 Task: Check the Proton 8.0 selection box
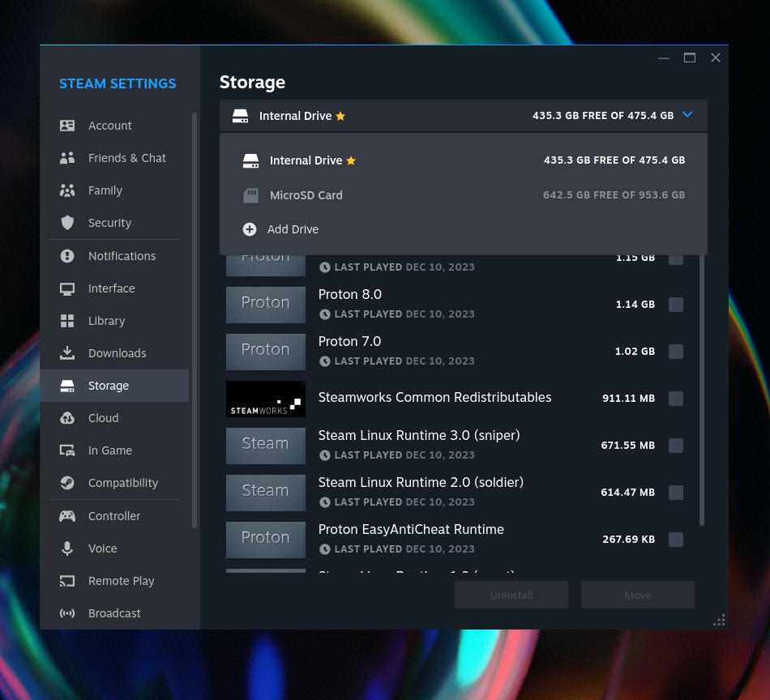coord(676,305)
